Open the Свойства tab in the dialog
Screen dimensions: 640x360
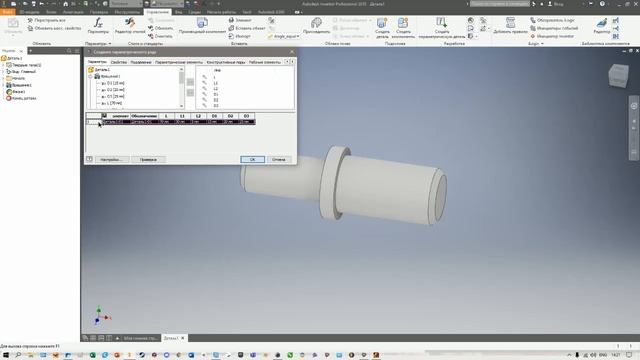(119, 62)
